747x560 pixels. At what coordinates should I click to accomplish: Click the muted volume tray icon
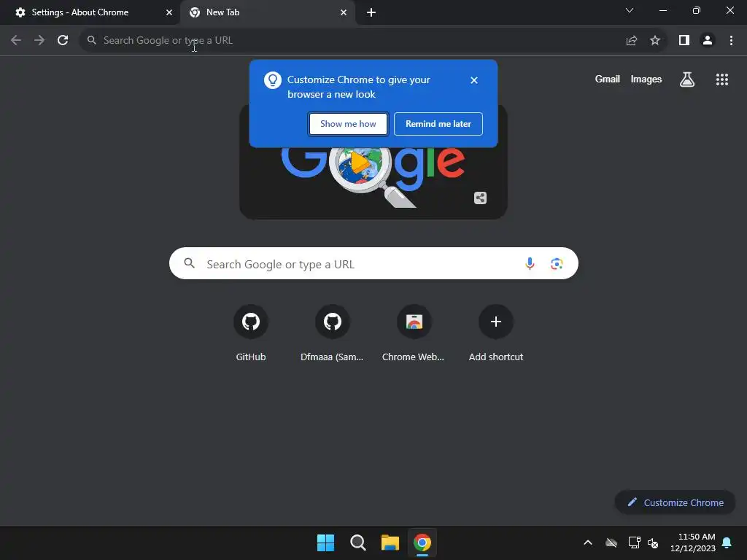point(653,542)
